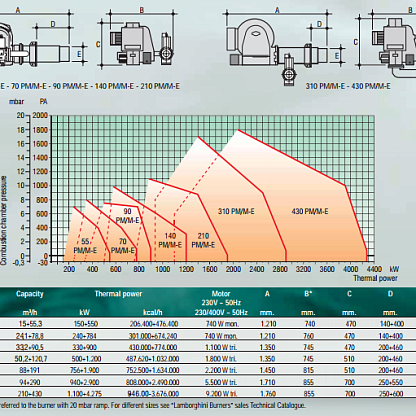This screenshot has width=416, height=416.
Task: Click the '310 PM/M-E - 430 PM/M-E' drawing caption
Action: [348, 86]
